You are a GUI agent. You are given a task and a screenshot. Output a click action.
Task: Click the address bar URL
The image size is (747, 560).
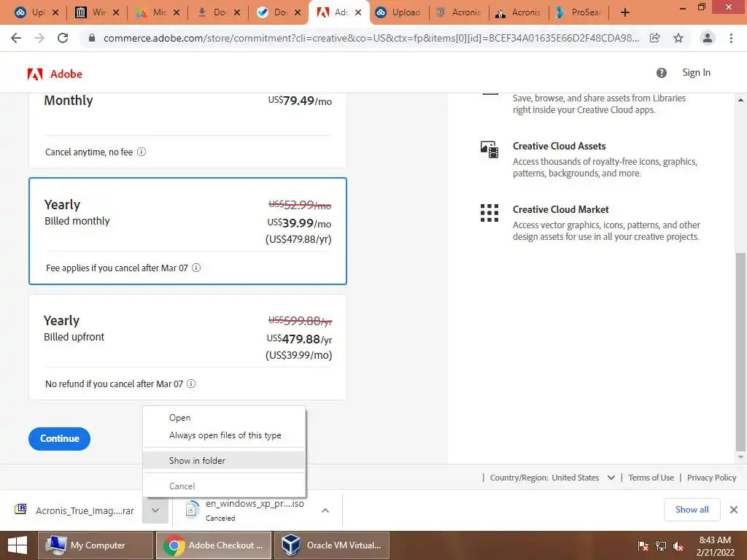coord(371,38)
